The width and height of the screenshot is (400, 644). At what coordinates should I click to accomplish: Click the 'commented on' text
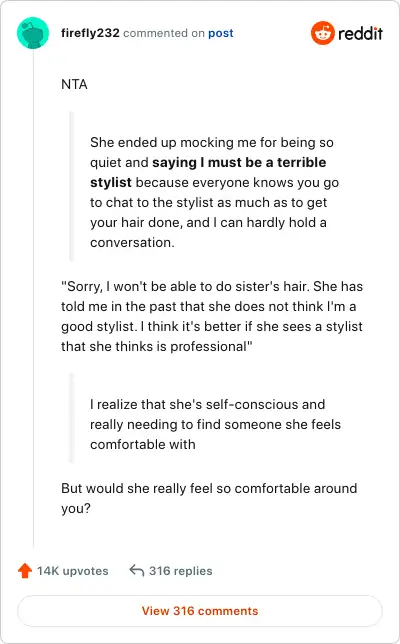click(x=164, y=33)
